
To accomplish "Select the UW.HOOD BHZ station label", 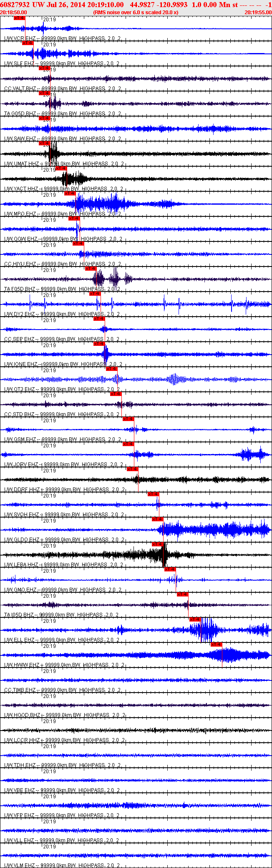I will (22, 715).
